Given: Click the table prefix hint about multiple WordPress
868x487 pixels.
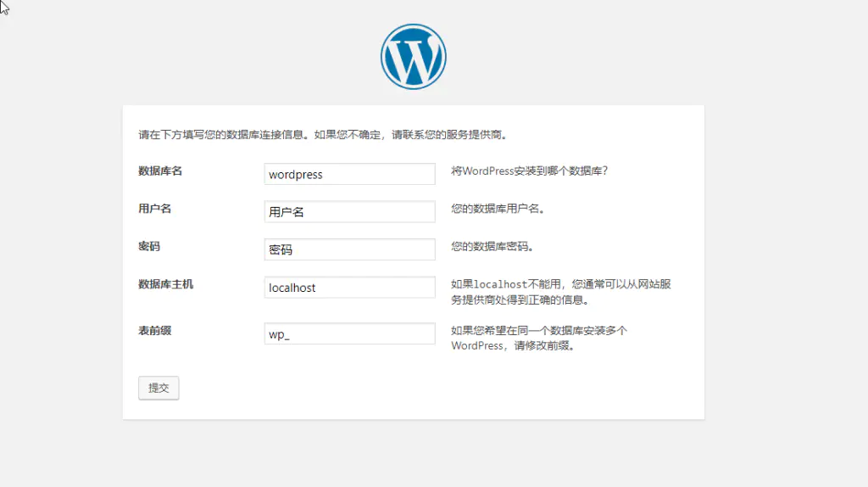Looking at the screenshot, I should point(538,338).
